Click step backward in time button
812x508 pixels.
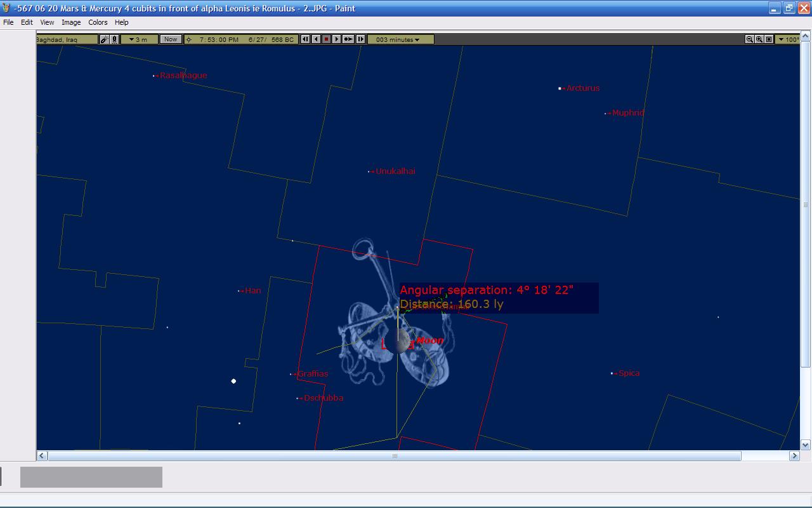coord(305,39)
